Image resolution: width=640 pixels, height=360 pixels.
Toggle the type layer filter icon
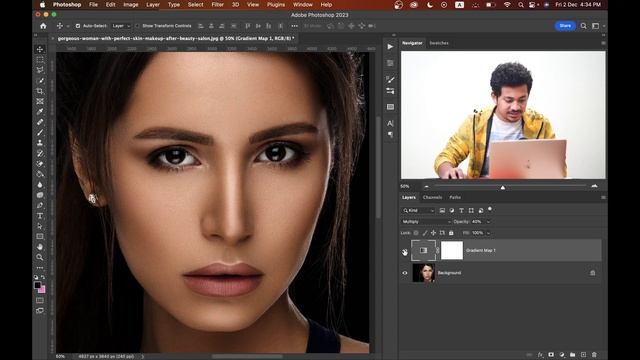tap(461, 210)
